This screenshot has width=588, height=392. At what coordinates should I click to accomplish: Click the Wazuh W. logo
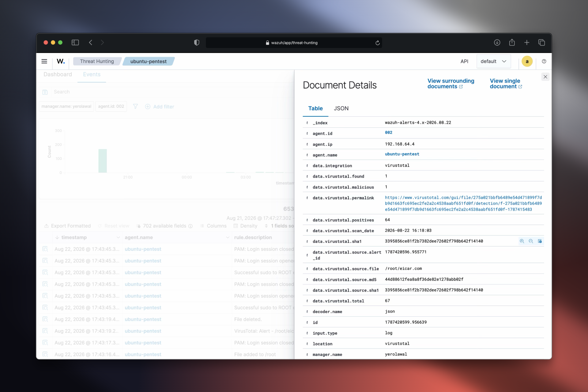[x=61, y=61]
